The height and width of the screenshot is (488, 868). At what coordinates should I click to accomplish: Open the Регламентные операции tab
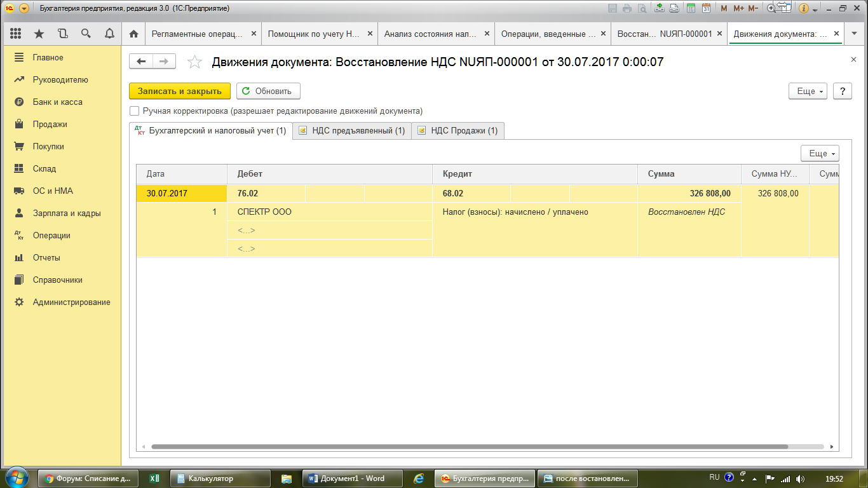197,34
